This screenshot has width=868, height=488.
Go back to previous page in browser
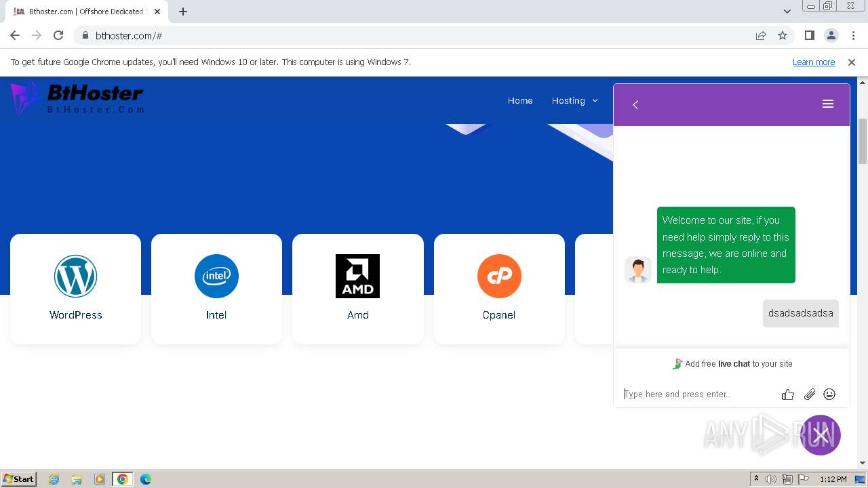[x=15, y=35]
